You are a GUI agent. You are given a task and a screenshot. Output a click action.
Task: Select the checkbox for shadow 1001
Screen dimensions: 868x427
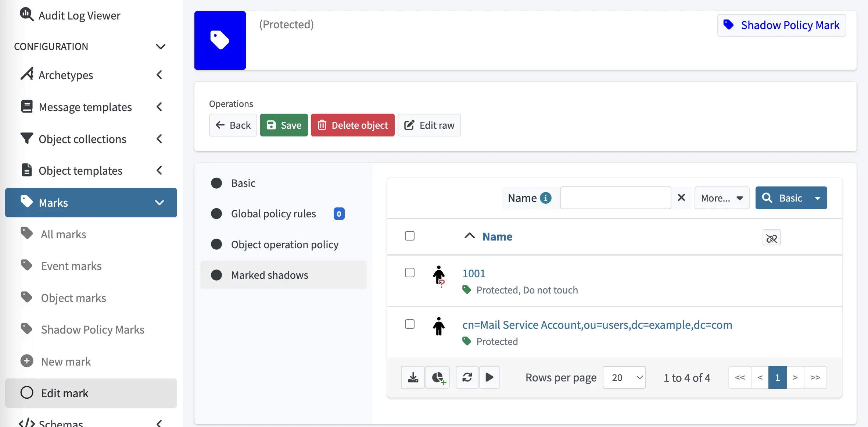[x=410, y=273]
